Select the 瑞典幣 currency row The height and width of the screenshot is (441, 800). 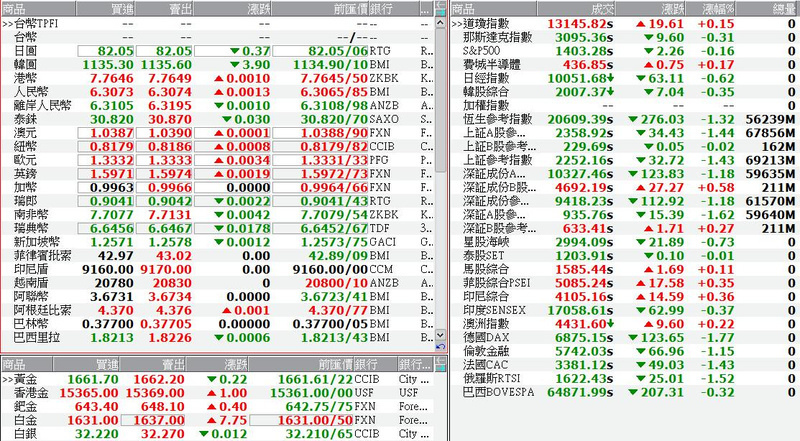(217, 228)
